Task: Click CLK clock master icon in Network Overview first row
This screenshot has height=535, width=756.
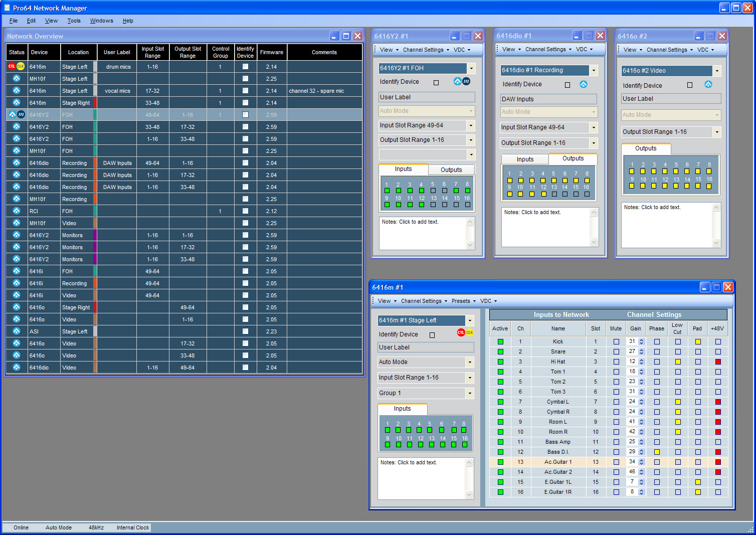Action: click(21, 66)
